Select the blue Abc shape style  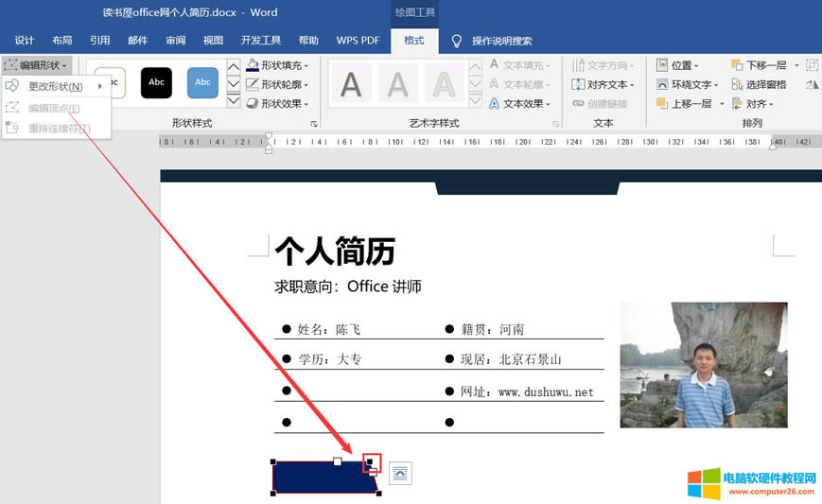pos(202,82)
